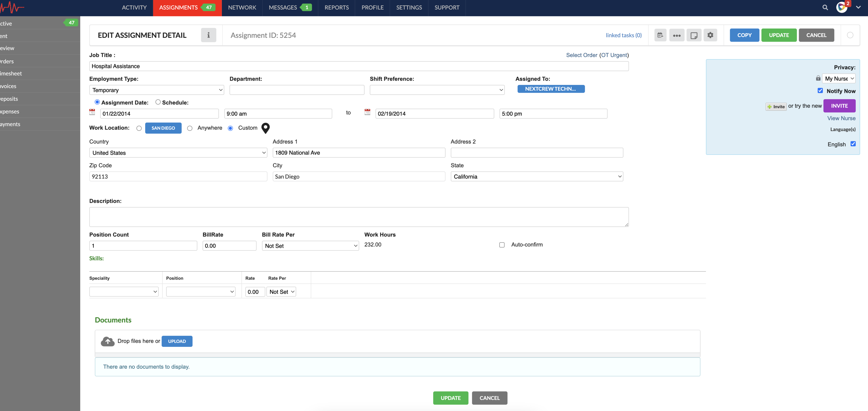
Task: Open the Reports tab
Action: click(x=337, y=7)
